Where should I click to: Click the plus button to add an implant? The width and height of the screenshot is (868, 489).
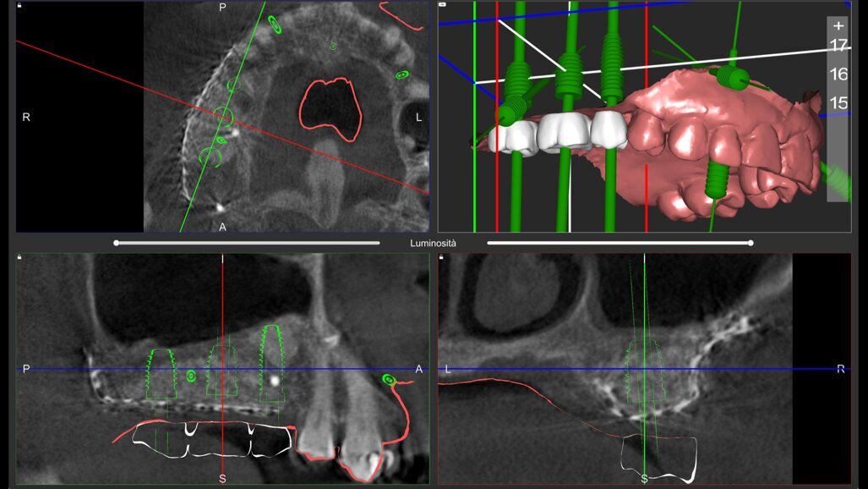837,25
